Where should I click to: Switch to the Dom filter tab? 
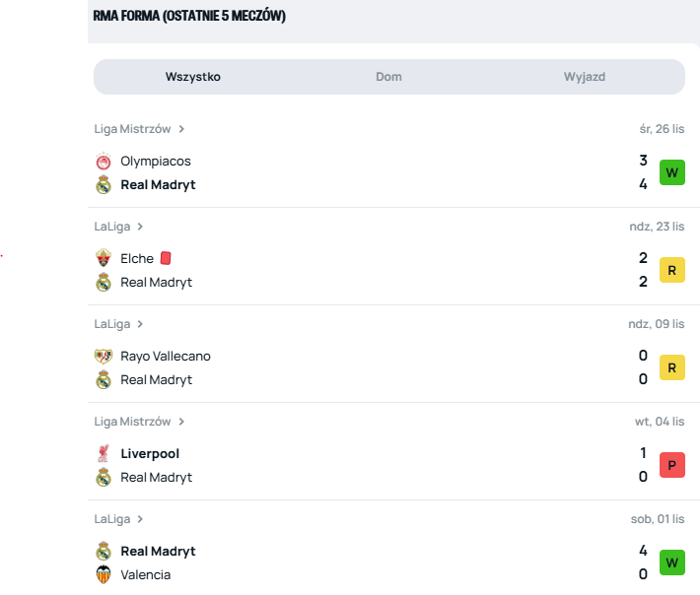point(388,77)
